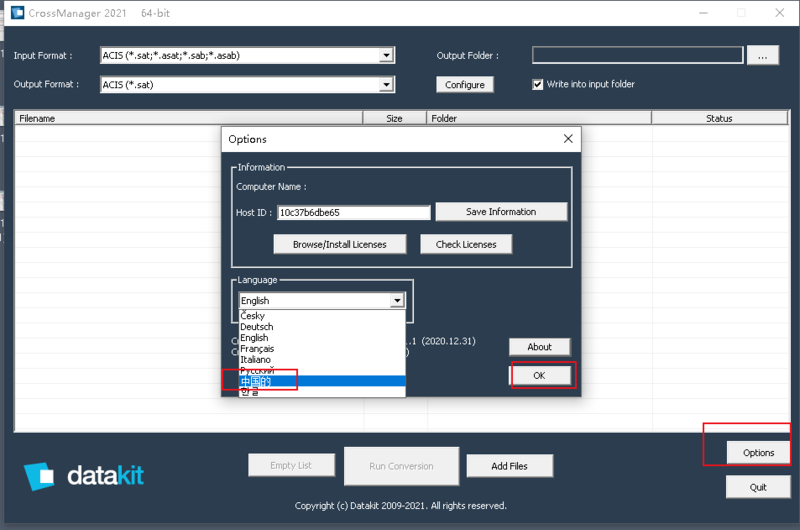Click Browse/Install Licenses button
Viewport: 800px width, 530px height.
click(x=340, y=244)
